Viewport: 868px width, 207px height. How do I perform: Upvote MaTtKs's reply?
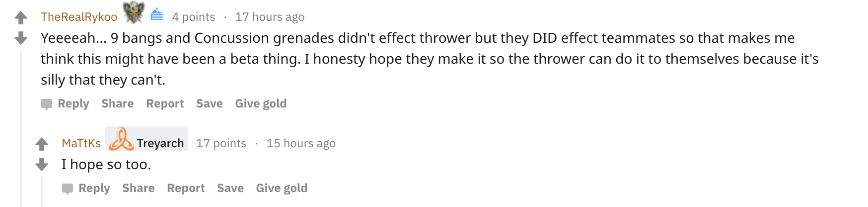tap(42, 144)
